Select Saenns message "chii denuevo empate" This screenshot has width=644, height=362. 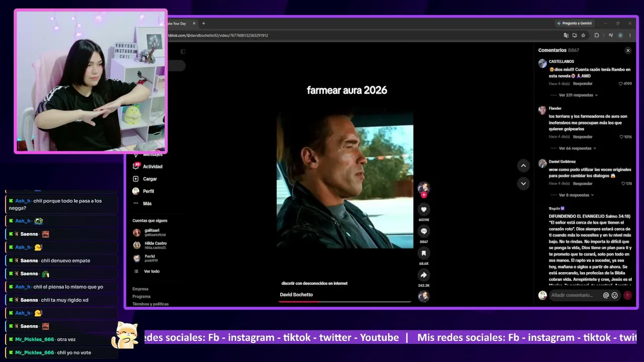(x=61, y=260)
